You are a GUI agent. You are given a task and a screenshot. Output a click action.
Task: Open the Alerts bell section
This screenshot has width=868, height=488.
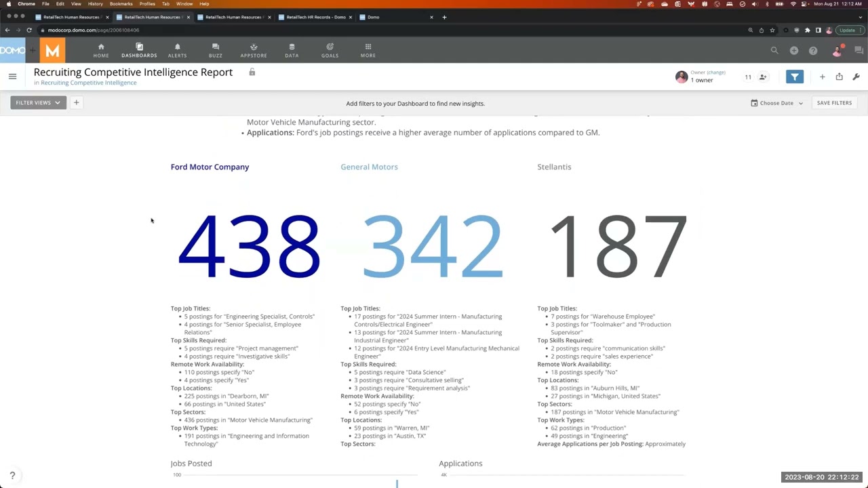[x=177, y=50]
